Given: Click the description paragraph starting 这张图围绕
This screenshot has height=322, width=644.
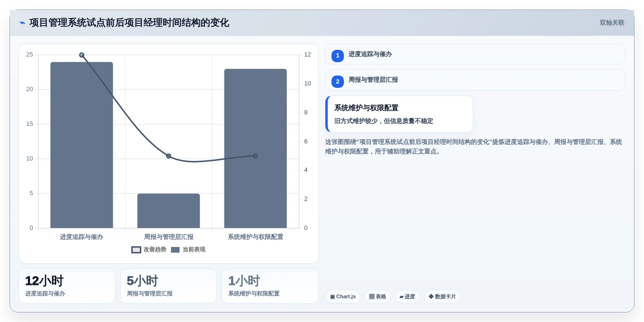Looking at the screenshot, I should [x=474, y=147].
